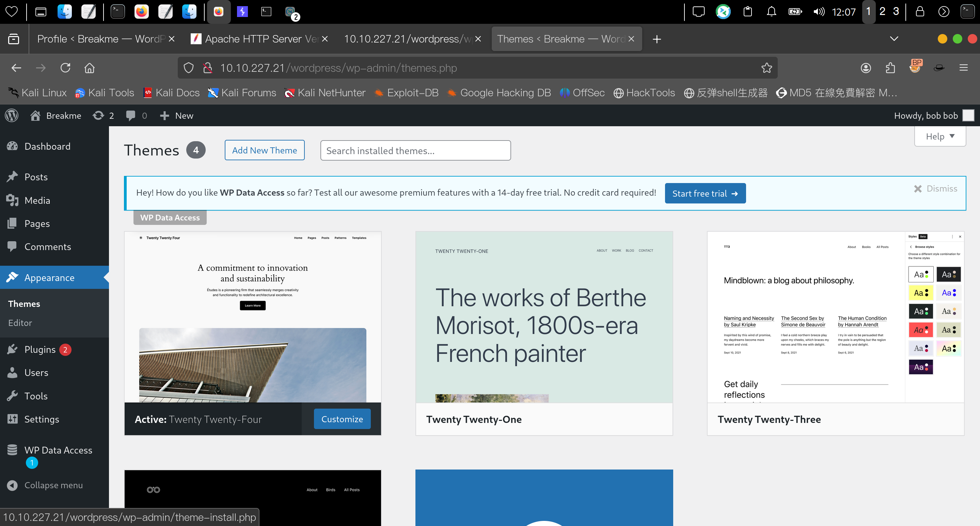Click the hat extension icon in toolbar

(x=939, y=68)
